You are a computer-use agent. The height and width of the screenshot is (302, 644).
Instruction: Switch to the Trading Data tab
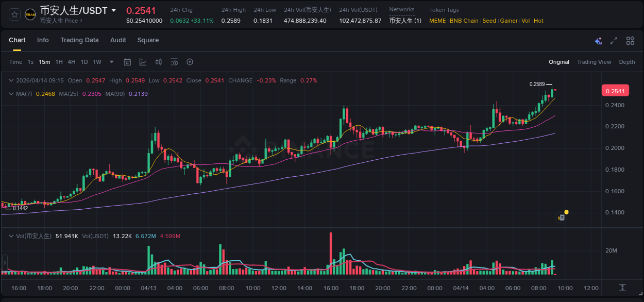79,40
